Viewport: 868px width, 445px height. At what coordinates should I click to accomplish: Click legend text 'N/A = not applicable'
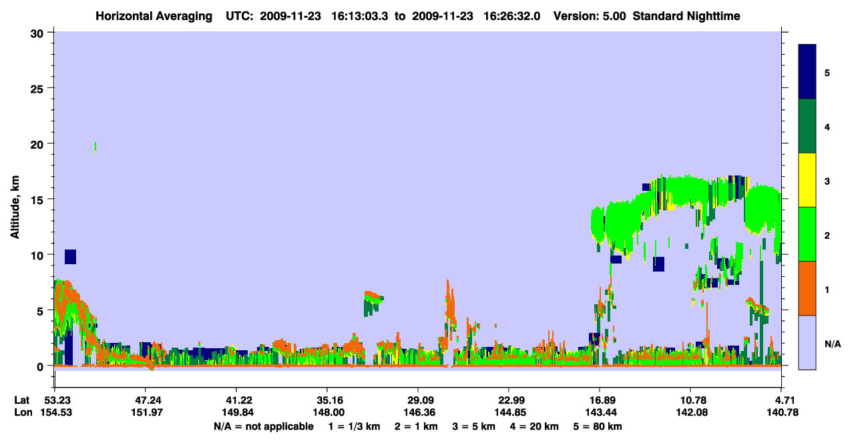tap(264, 426)
